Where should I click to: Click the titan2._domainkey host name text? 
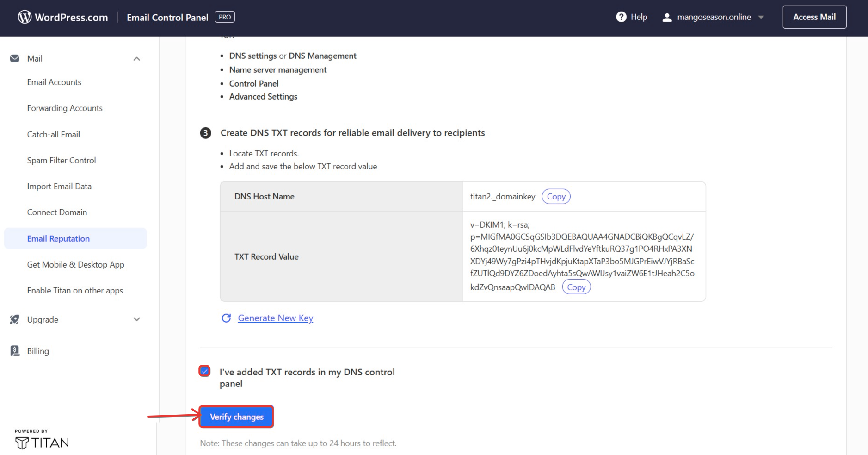click(x=503, y=197)
